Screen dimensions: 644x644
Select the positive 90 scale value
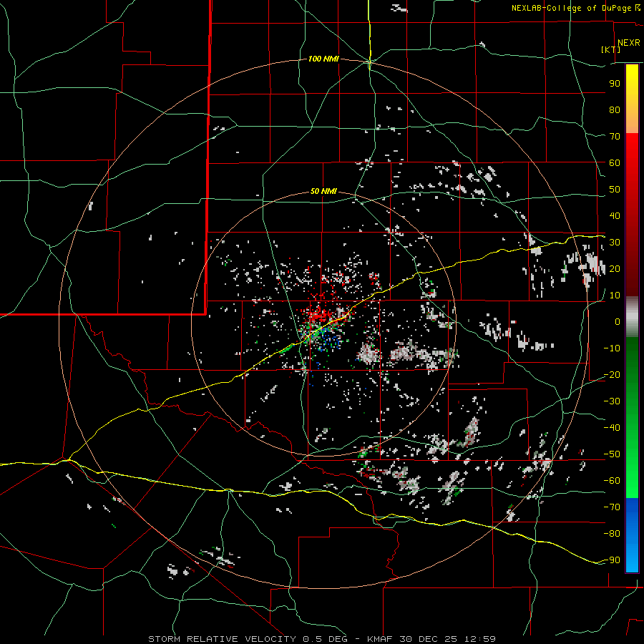point(615,84)
